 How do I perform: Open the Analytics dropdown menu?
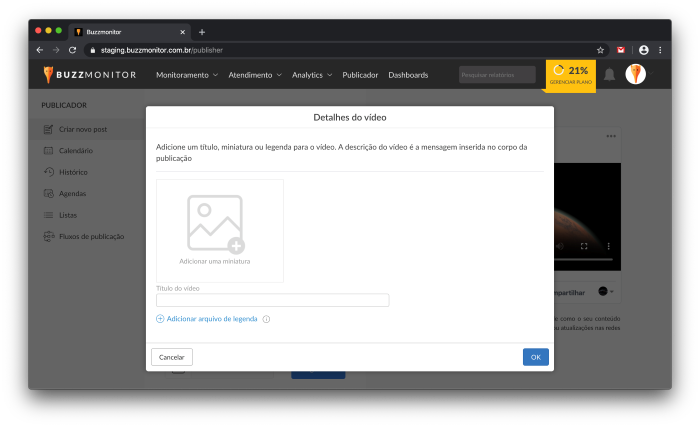[312, 75]
